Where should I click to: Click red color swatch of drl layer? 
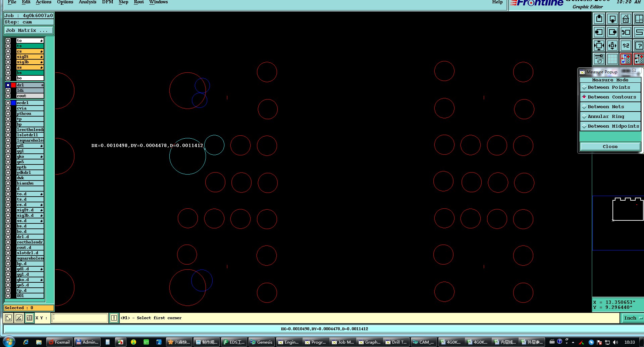[x=13, y=85]
